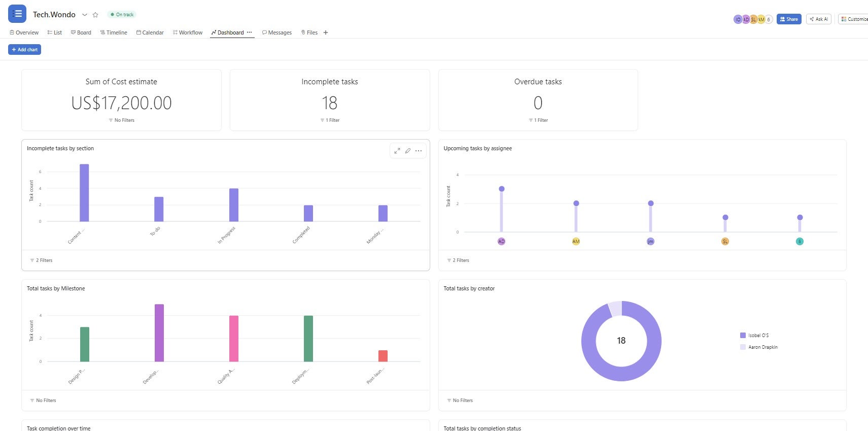Open the On track status menu

(x=122, y=15)
